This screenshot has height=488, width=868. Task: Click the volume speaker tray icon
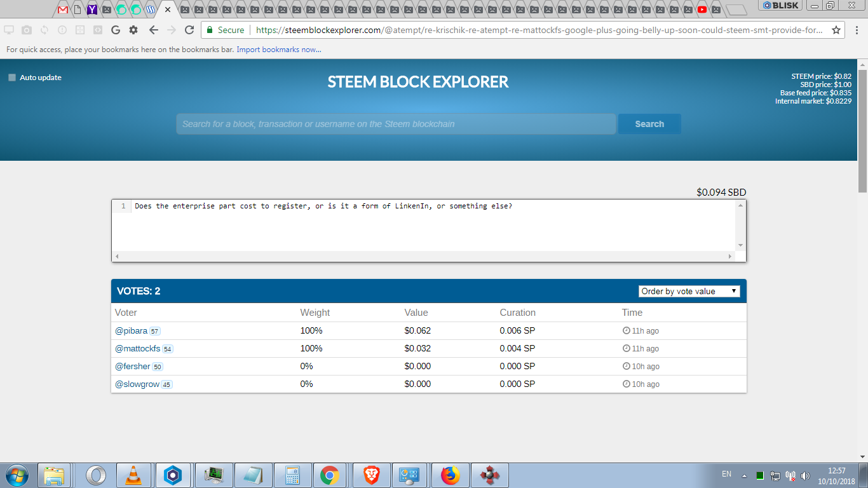click(806, 475)
